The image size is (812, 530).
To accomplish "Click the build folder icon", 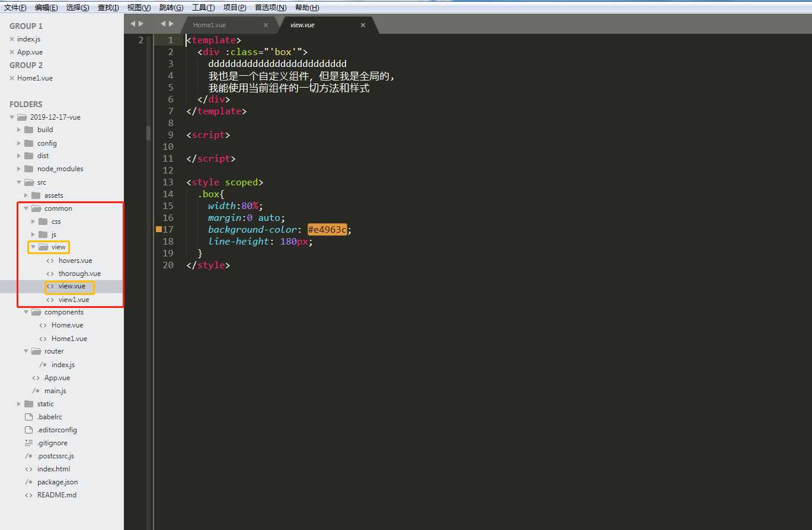I will [28, 130].
